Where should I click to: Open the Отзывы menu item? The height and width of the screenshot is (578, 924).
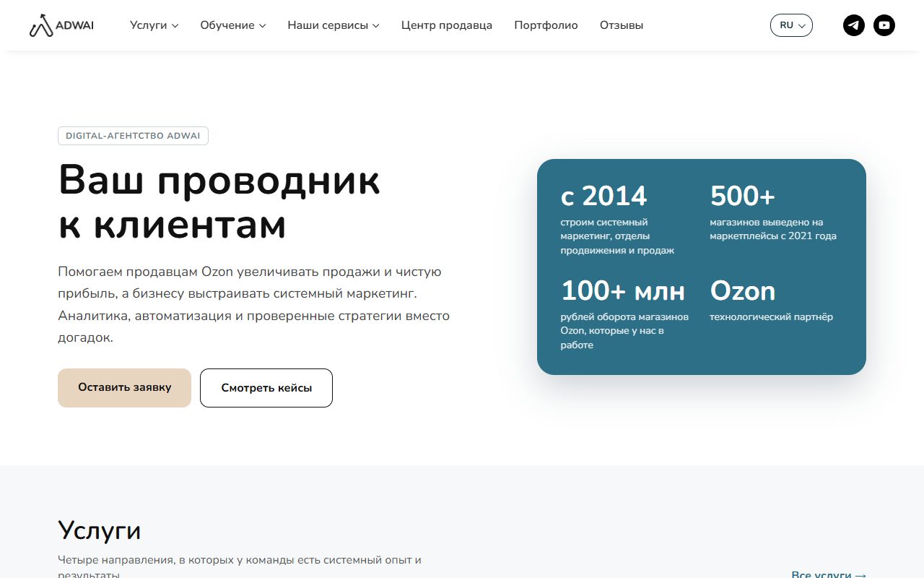(x=622, y=25)
